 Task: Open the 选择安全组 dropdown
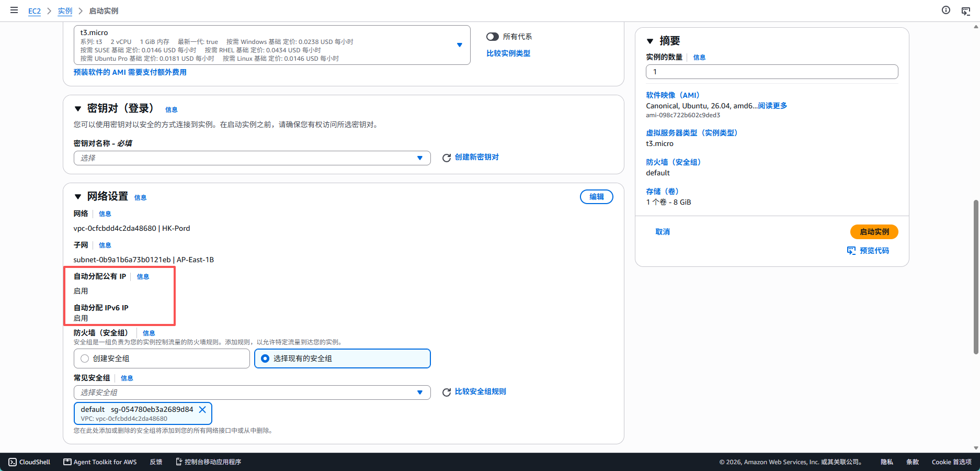pyautogui.click(x=252, y=392)
